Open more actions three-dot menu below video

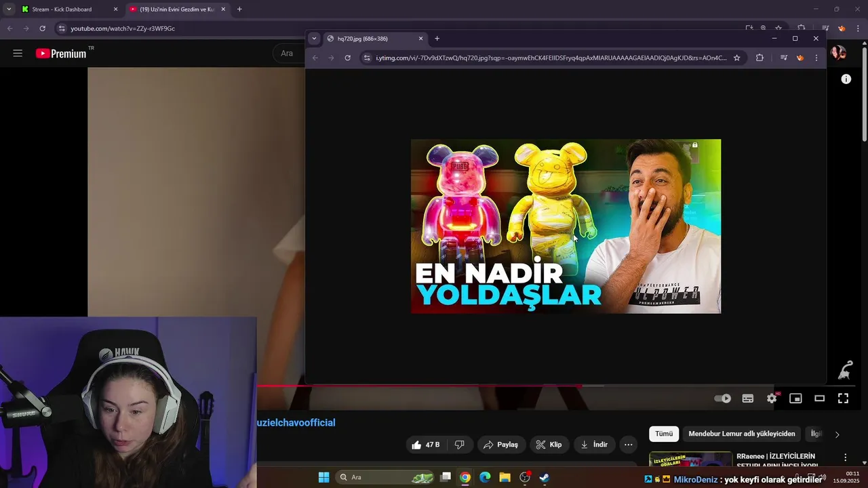tap(629, 445)
